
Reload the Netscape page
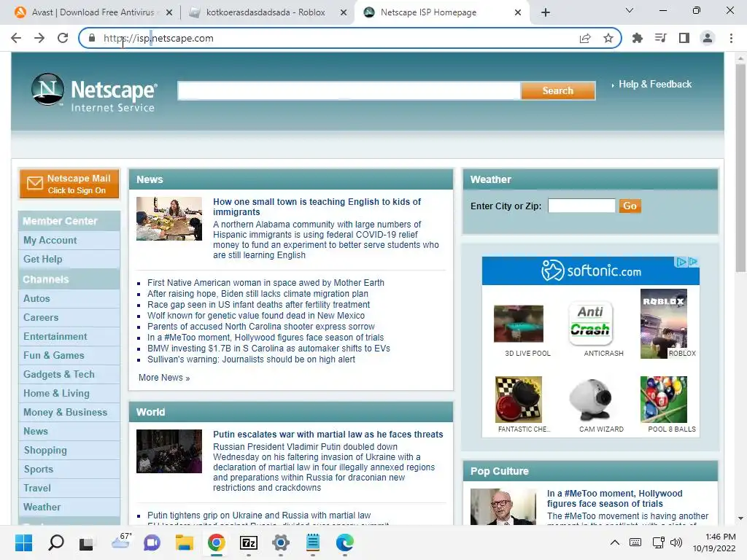63,38
